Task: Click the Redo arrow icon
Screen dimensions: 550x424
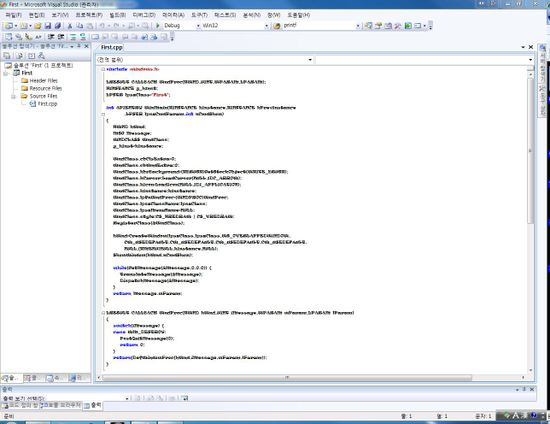Action: (x=116, y=26)
